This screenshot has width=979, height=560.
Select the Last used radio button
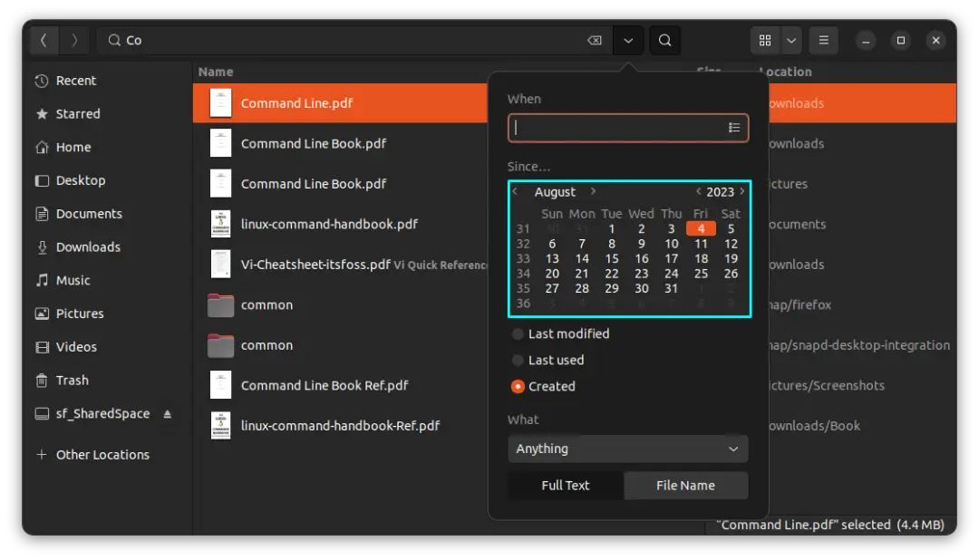pyautogui.click(x=518, y=361)
